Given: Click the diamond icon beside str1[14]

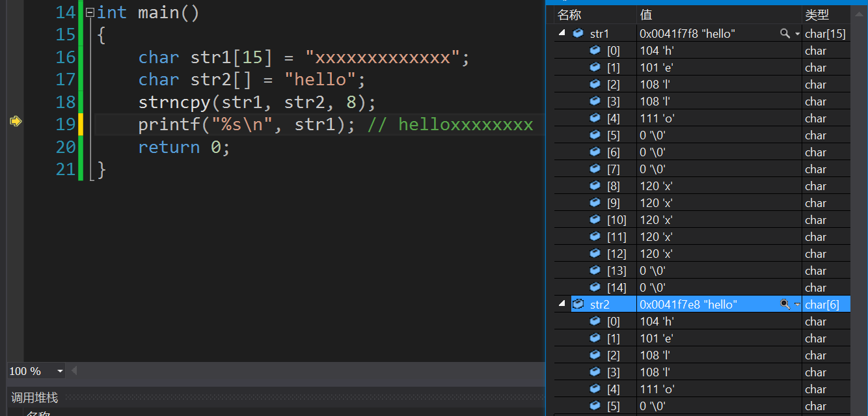Looking at the screenshot, I should tap(594, 287).
